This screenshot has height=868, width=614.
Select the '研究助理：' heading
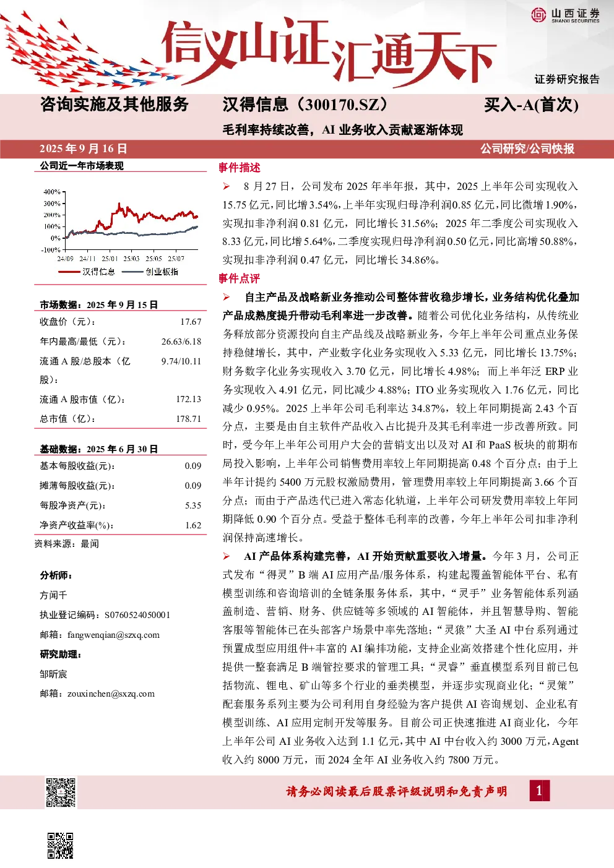coord(61,655)
